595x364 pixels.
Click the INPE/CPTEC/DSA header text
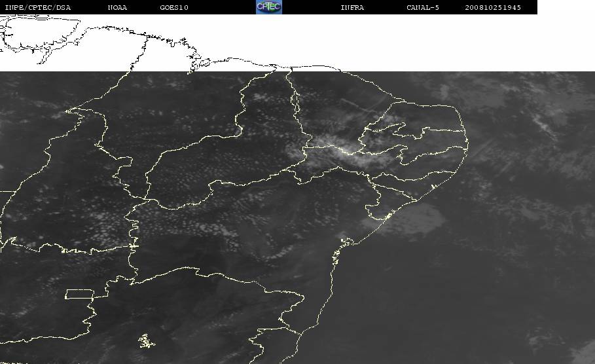37,7
